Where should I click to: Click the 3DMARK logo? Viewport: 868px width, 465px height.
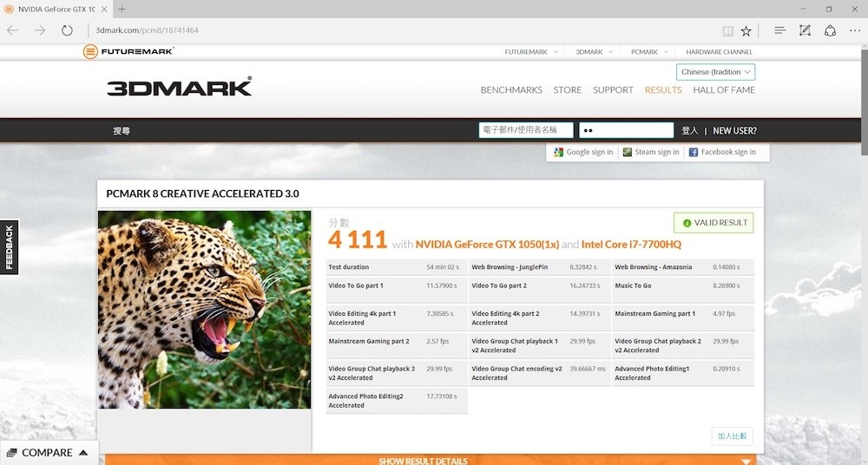tap(180, 87)
